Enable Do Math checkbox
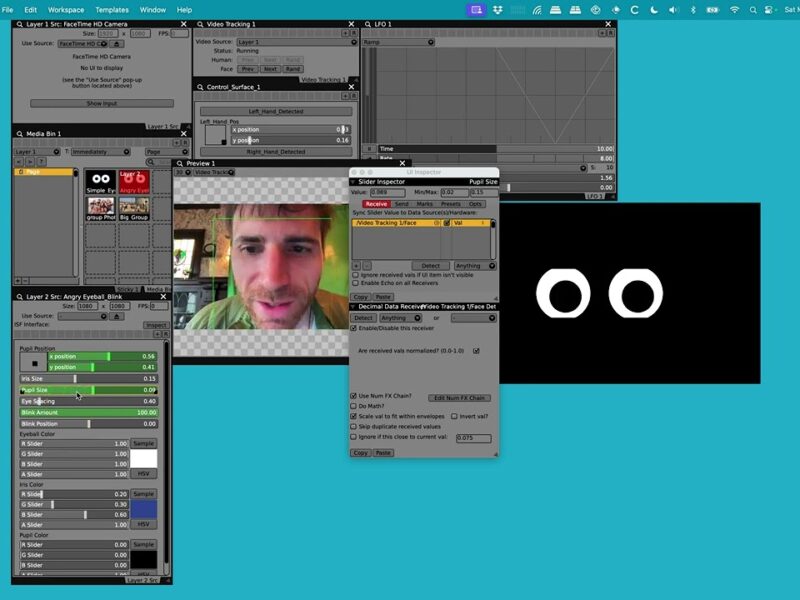The image size is (800, 600). [354, 406]
